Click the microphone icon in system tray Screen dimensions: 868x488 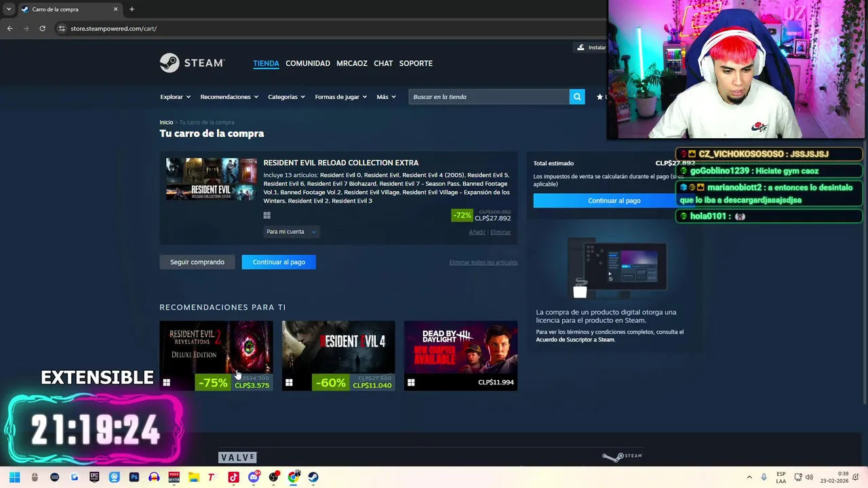point(764,477)
